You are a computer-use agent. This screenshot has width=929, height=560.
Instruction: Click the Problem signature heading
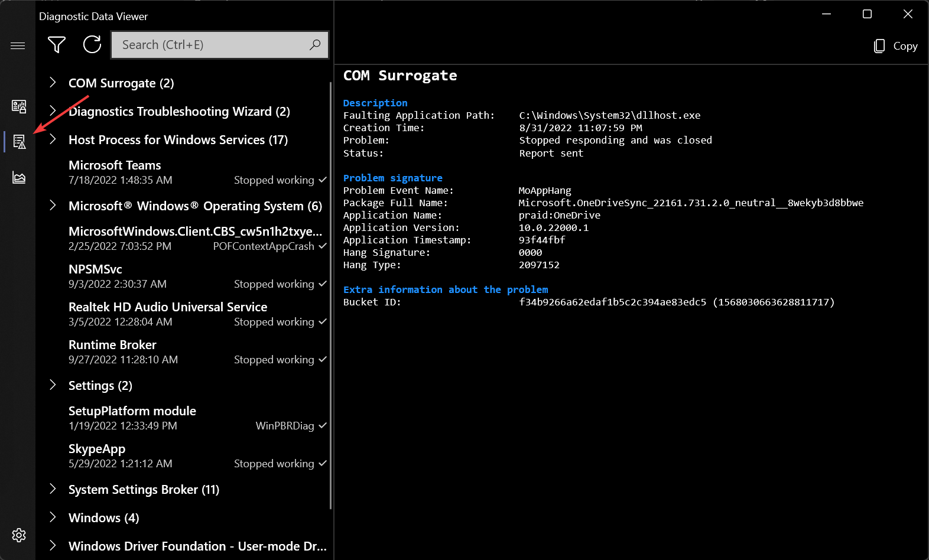point(392,178)
